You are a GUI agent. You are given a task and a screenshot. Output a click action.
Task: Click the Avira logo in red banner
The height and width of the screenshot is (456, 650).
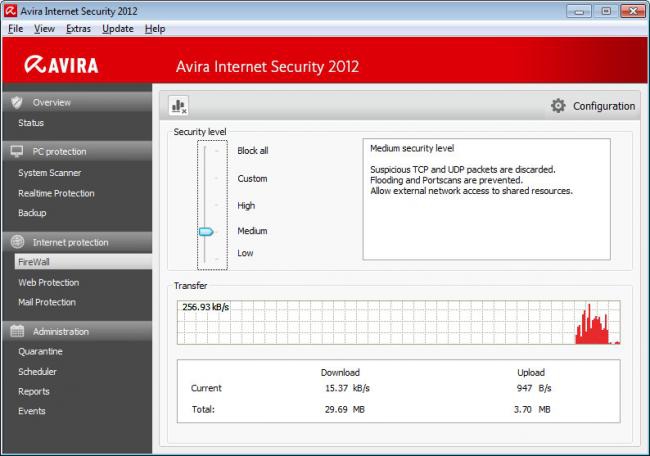point(61,65)
